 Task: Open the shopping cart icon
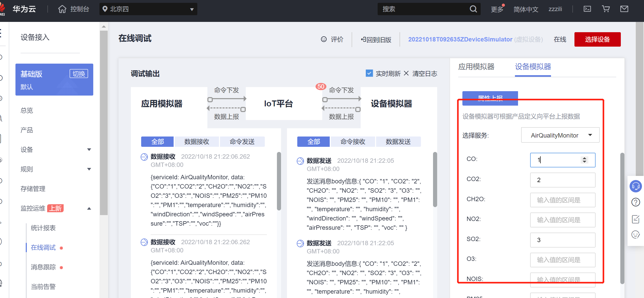click(x=606, y=9)
